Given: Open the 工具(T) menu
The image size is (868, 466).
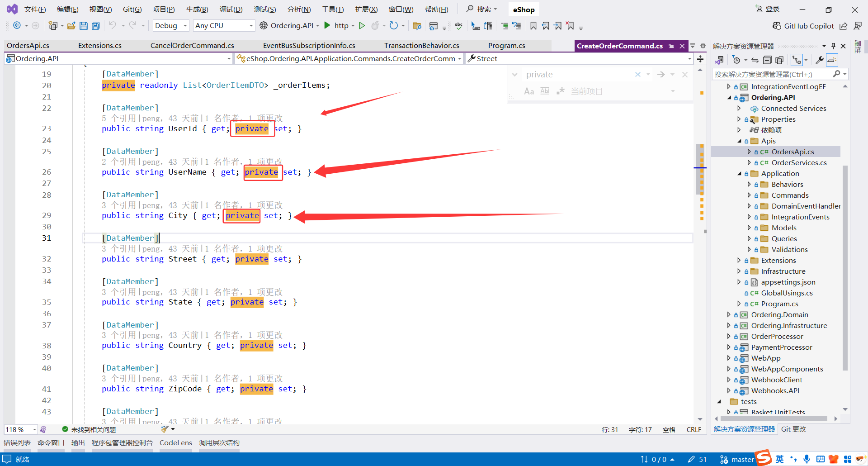Looking at the screenshot, I should (x=333, y=10).
